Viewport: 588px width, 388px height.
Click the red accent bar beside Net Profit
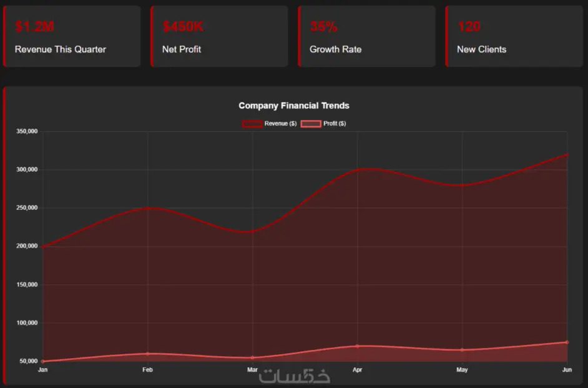coord(152,36)
